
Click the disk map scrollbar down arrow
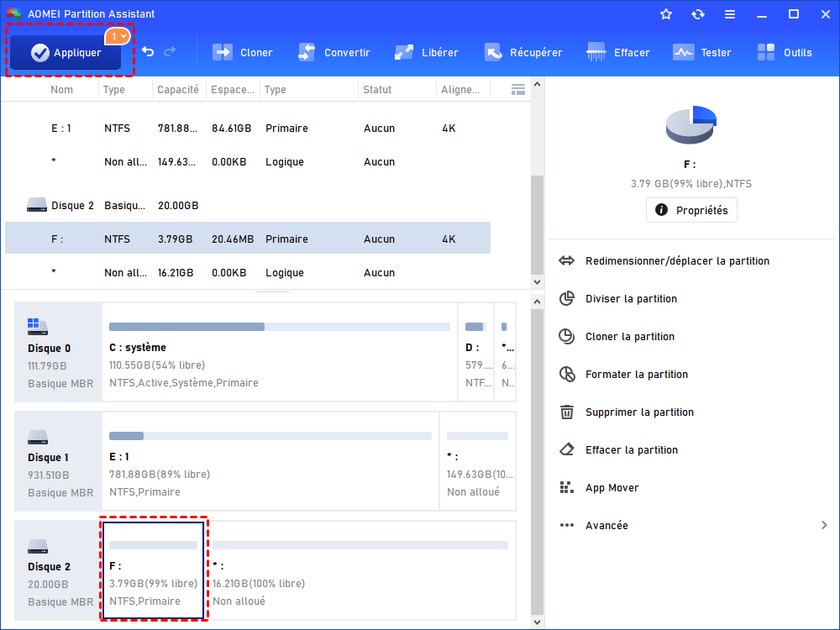pos(537,622)
